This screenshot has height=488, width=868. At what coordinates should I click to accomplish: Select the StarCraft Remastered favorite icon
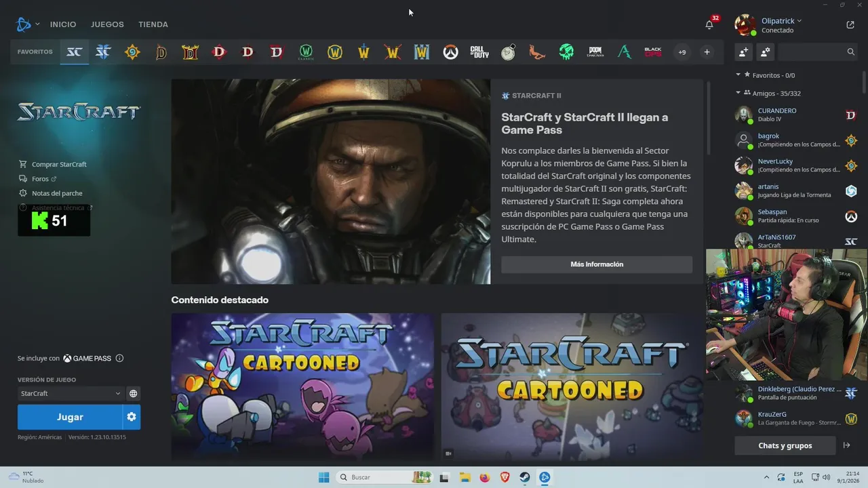coord(74,52)
